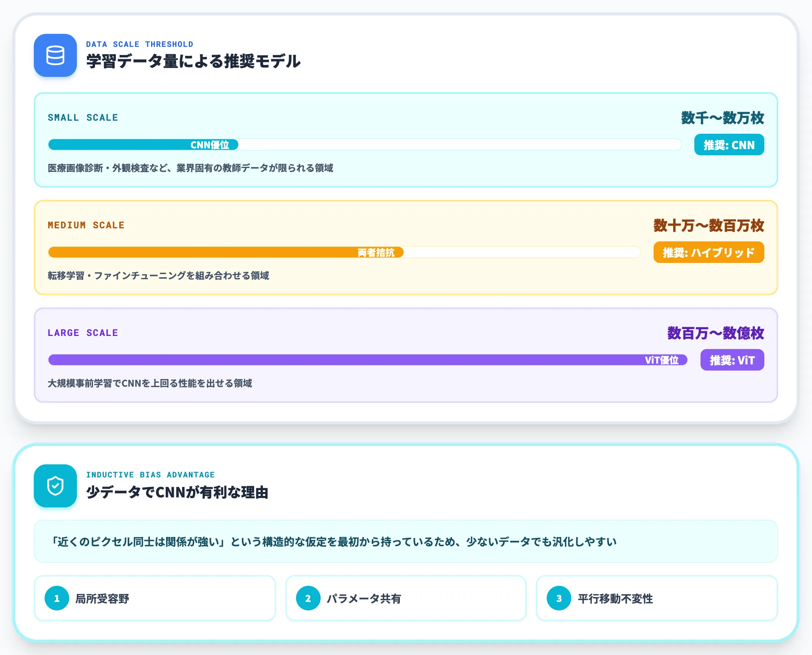
Task: Click the 近くのピクセル同士は関係が強い explanation box
Action: pos(406,542)
